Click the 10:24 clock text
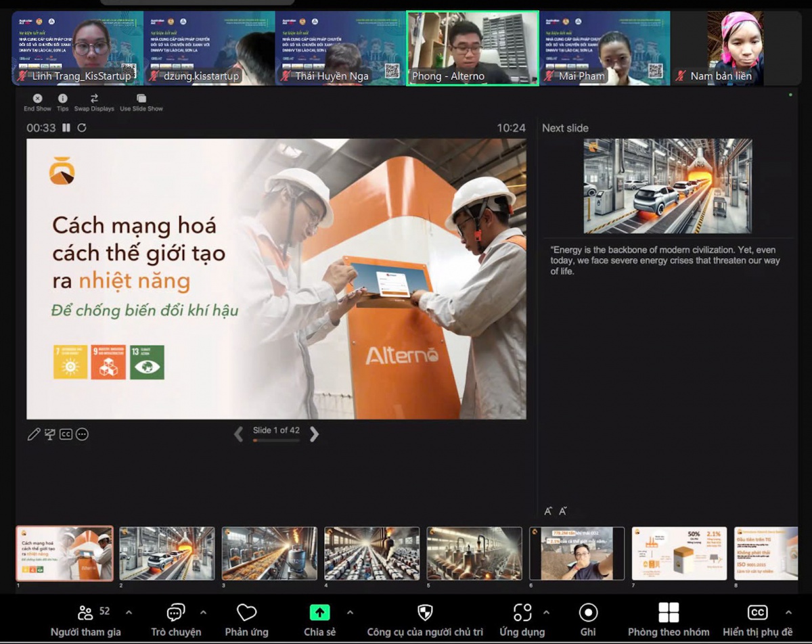Screen dimensions: 812x644 (511, 128)
